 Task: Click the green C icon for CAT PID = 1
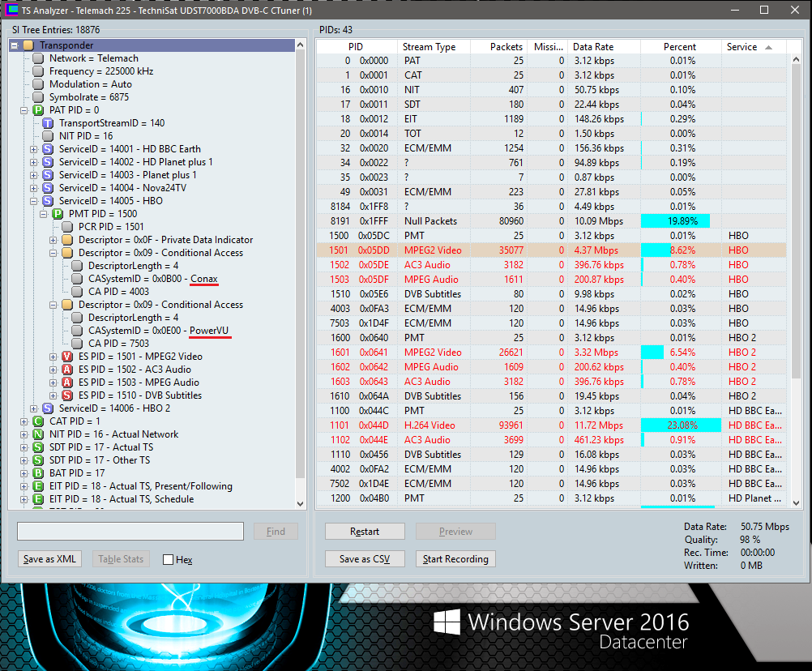(38, 421)
